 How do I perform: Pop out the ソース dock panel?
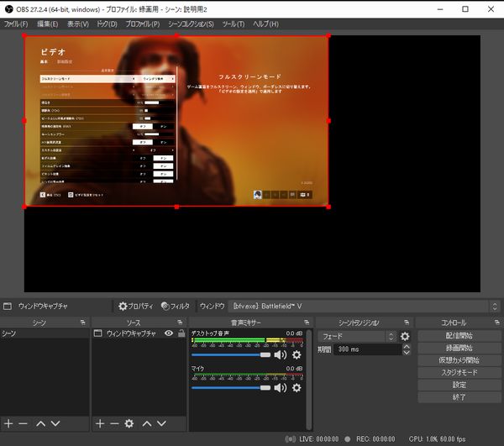coord(180,323)
